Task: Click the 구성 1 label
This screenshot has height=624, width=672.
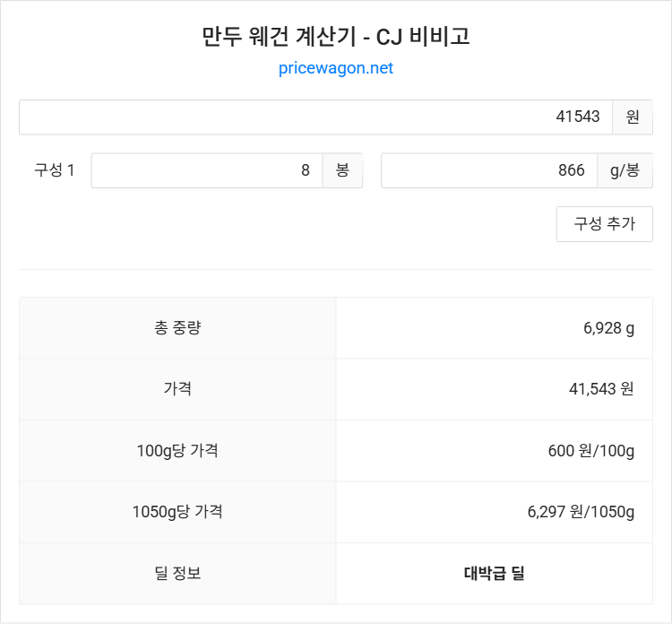Action: [x=55, y=170]
